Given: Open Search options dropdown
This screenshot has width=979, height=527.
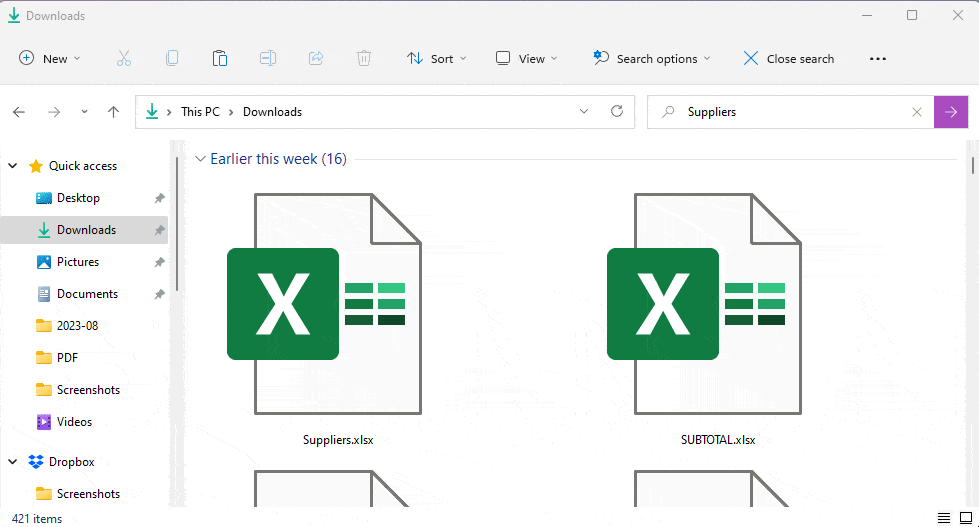Looking at the screenshot, I should (x=652, y=59).
